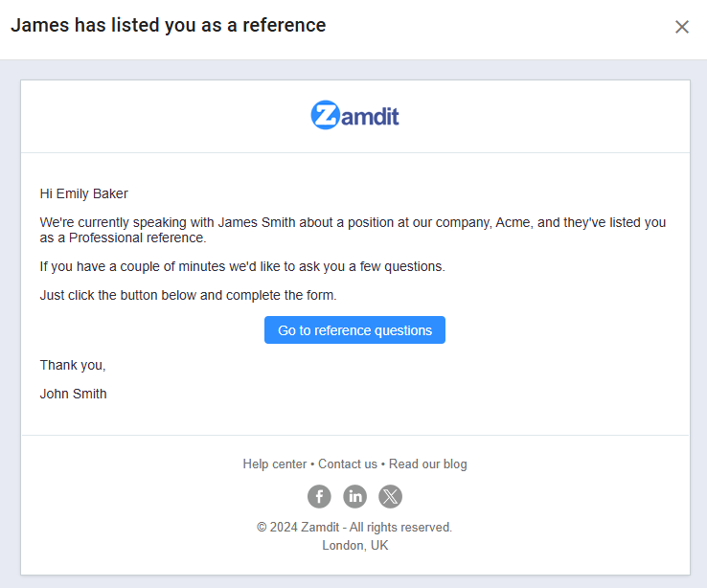Click the London, UK address text

(355, 546)
